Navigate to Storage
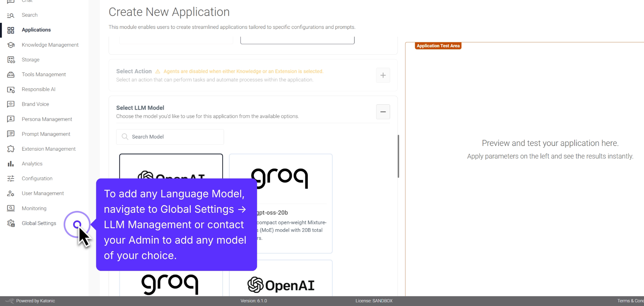644x306 pixels. tap(31, 59)
